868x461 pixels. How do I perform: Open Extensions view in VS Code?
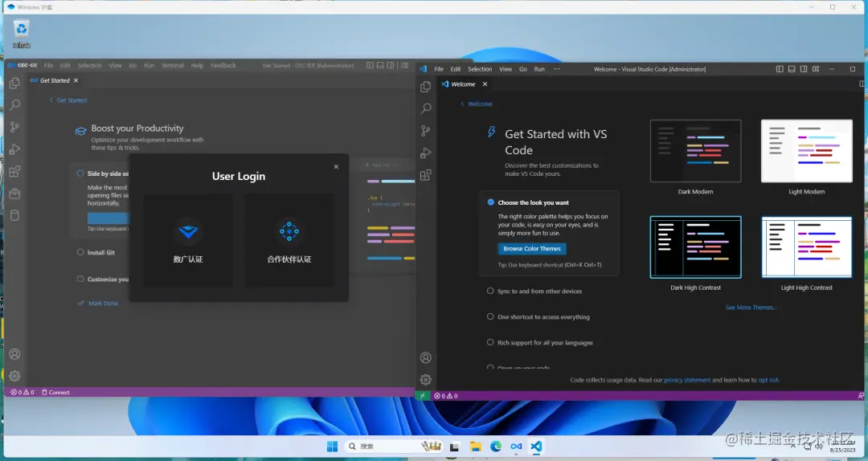click(x=426, y=175)
